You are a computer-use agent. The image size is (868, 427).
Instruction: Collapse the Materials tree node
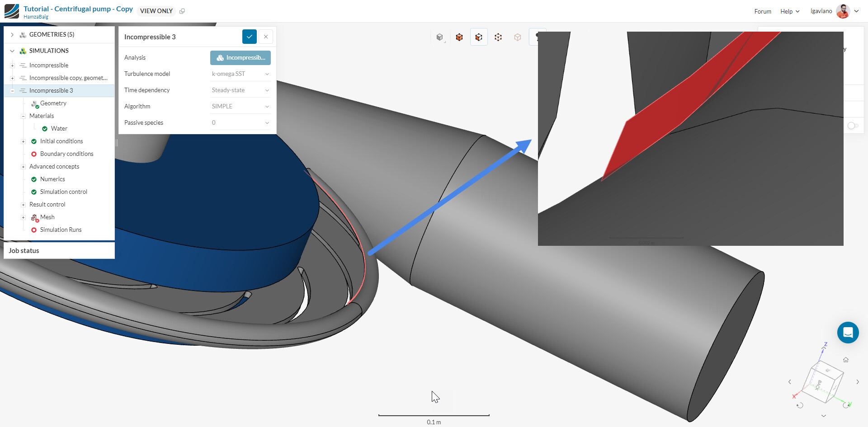[x=23, y=116]
